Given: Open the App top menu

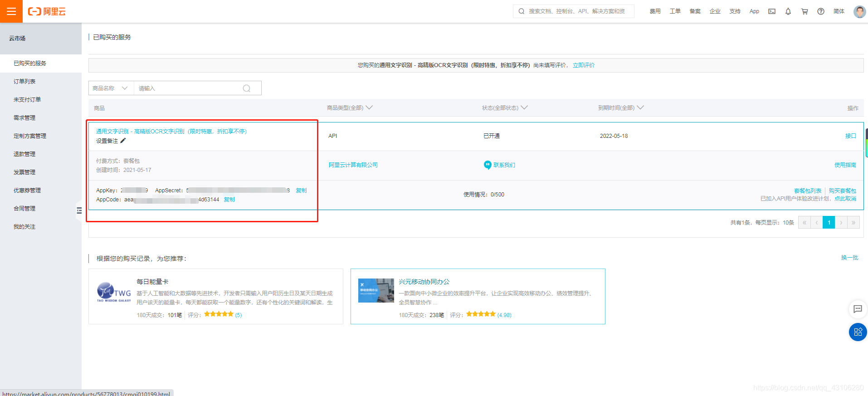Looking at the screenshot, I should coord(754,11).
